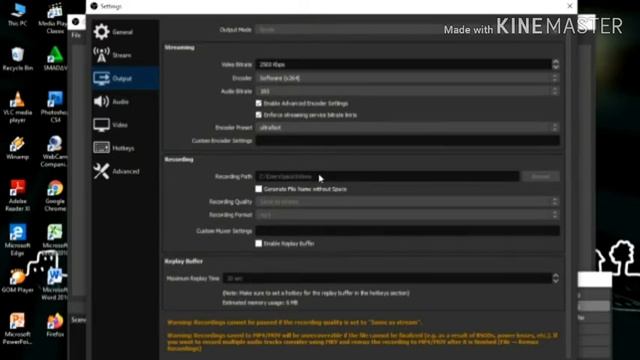Launch SMADAV from the desktop
The width and height of the screenshot is (640, 360).
pos(55,59)
